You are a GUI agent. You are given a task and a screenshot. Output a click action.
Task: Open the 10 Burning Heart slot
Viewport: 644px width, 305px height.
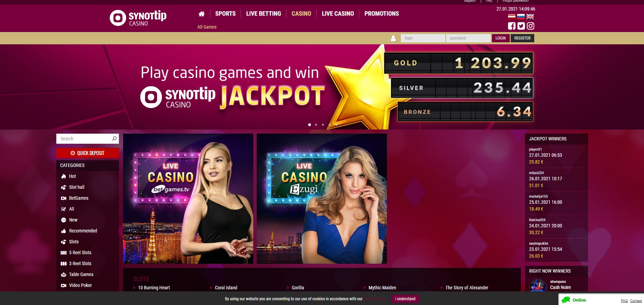pos(154,288)
